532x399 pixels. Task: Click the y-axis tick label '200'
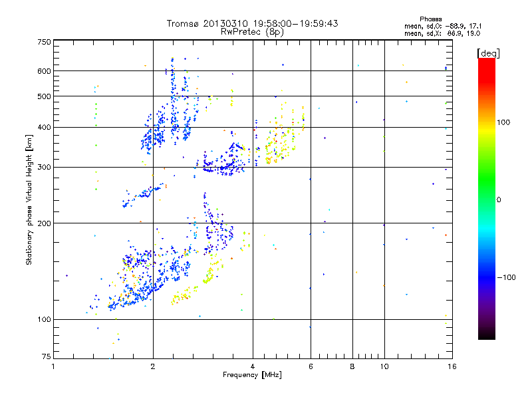point(45,223)
